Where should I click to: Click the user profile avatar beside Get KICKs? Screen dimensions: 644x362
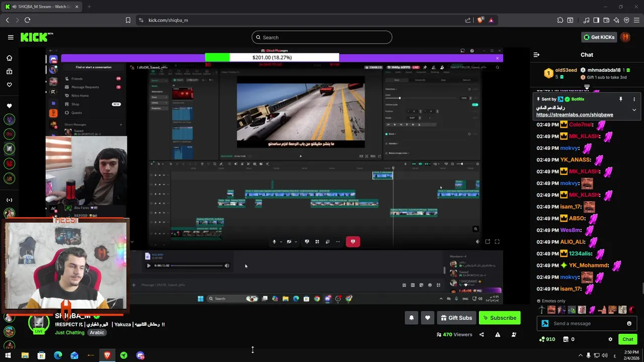625,37
